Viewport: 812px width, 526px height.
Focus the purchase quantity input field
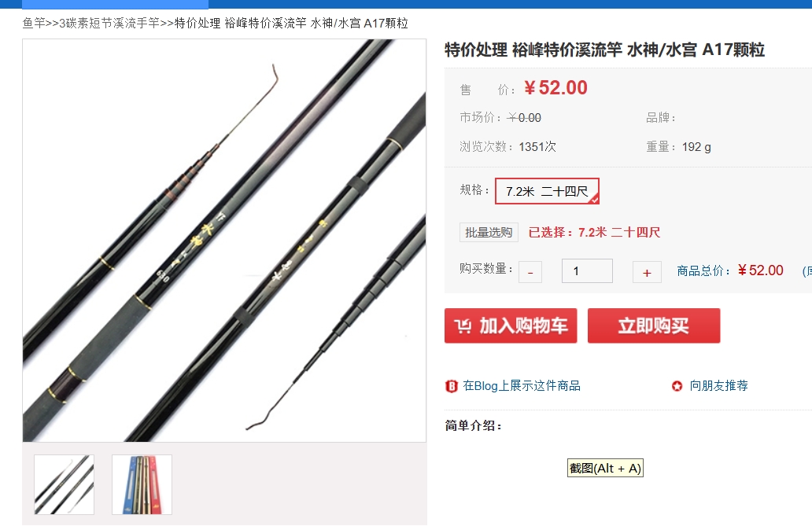click(x=587, y=270)
